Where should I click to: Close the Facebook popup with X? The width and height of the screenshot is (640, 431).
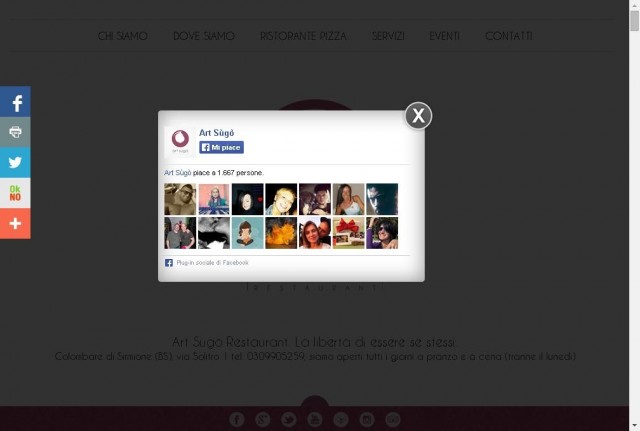[x=418, y=116]
